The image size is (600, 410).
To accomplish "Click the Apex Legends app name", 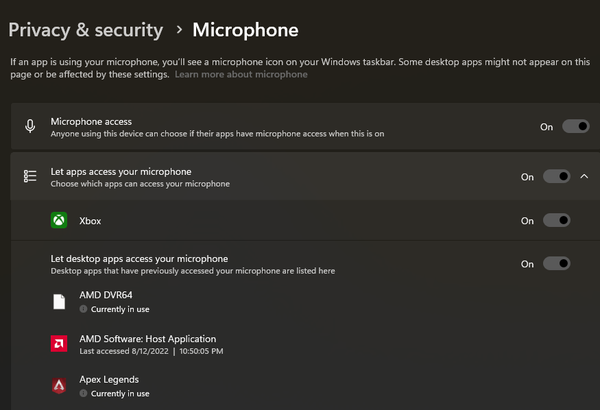I will 109,379.
